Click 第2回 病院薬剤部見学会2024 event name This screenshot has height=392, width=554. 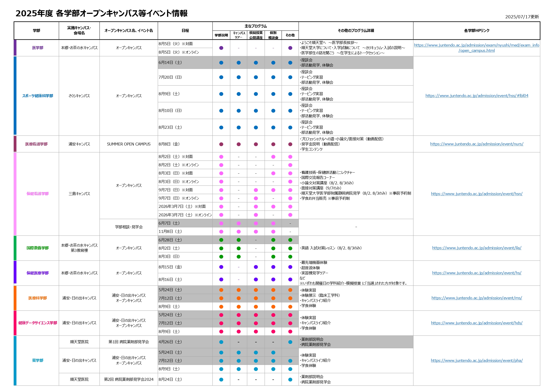(x=129, y=379)
